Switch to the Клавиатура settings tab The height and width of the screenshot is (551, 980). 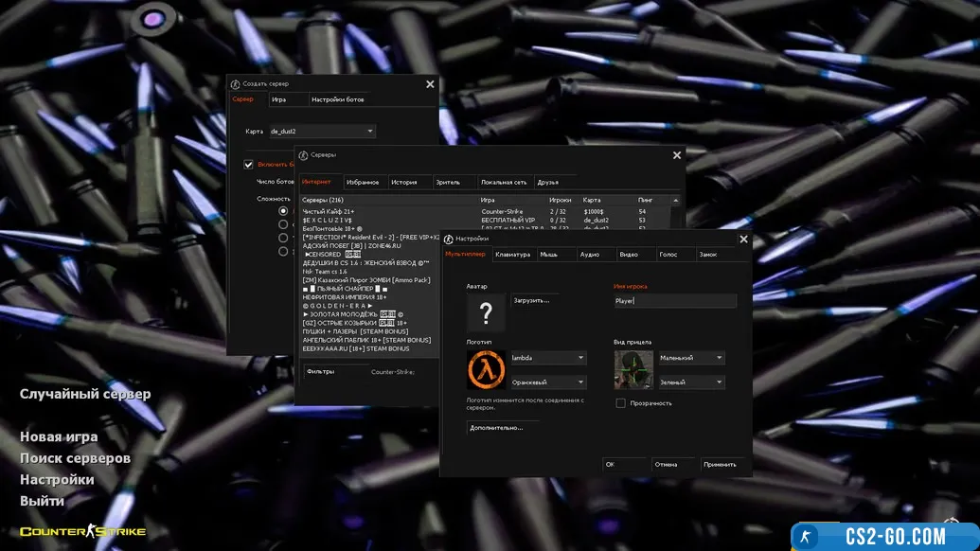point(512,255)
